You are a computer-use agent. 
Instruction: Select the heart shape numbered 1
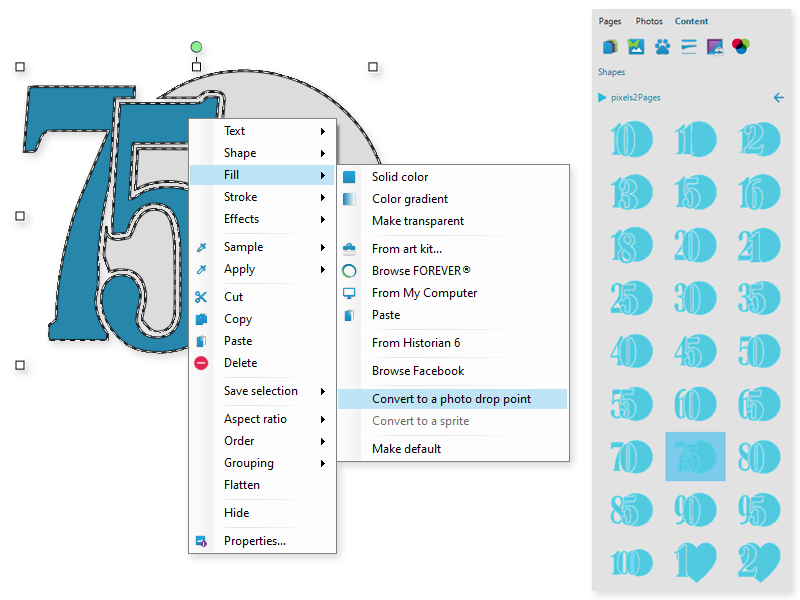tap(695, 563)
